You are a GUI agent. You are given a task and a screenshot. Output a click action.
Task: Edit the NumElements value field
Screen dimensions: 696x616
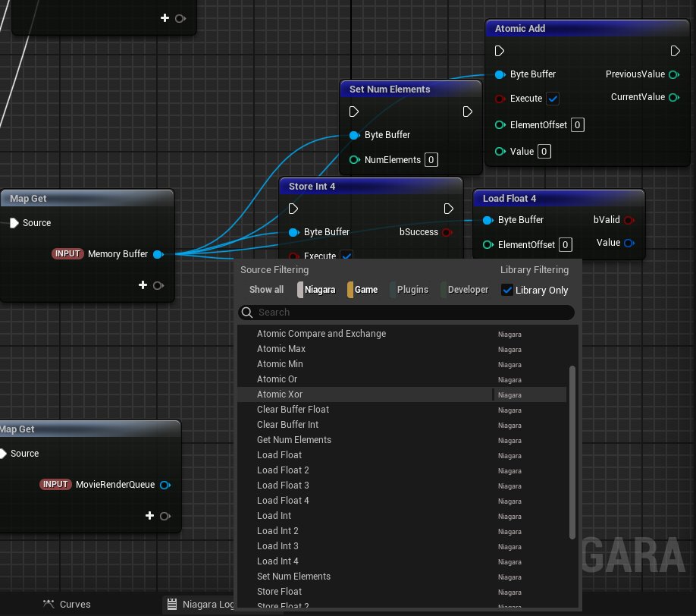(x=431, y=160)
